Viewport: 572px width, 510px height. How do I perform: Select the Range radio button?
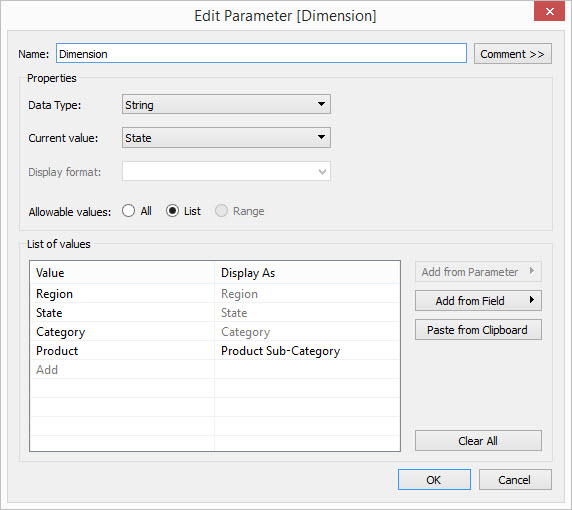pos(221,211)
